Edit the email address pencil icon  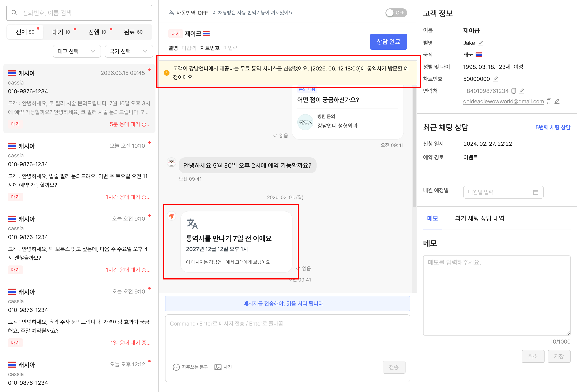557,101
